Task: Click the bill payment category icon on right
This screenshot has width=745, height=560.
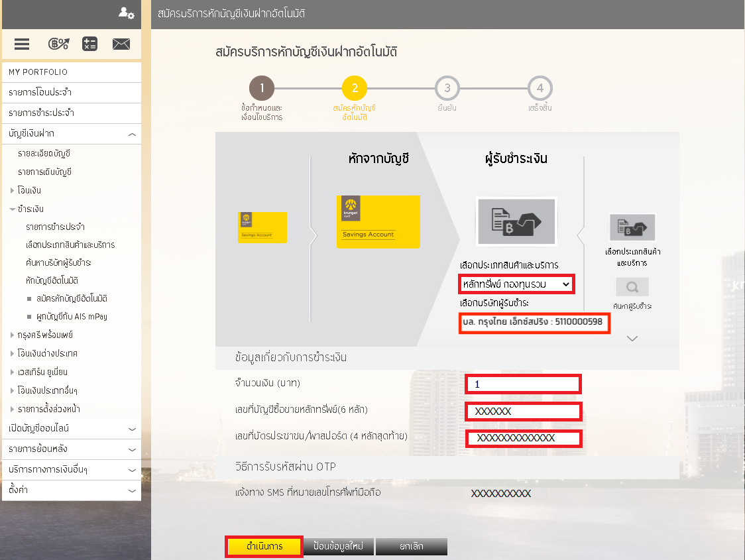Action: (x=632, y=227)
